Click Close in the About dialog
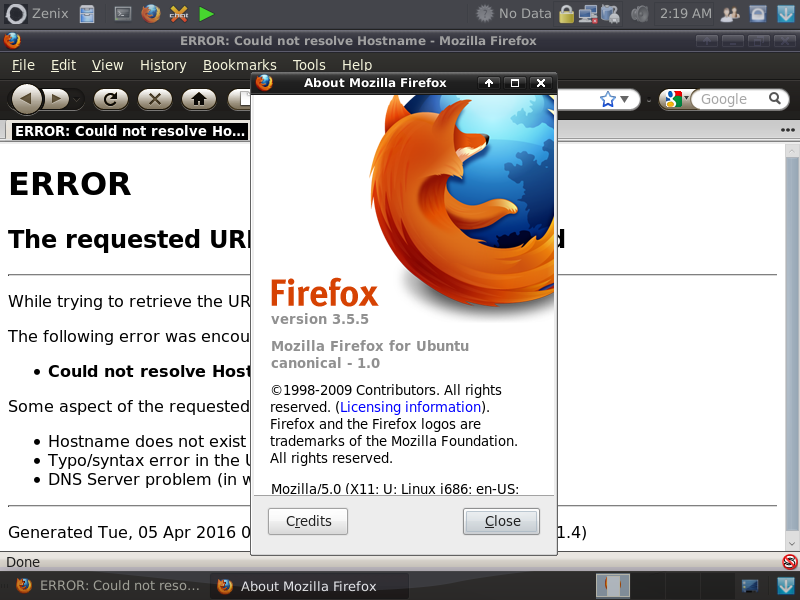The width and height of the screenshot is (800, 600). (x=502, y=521)
